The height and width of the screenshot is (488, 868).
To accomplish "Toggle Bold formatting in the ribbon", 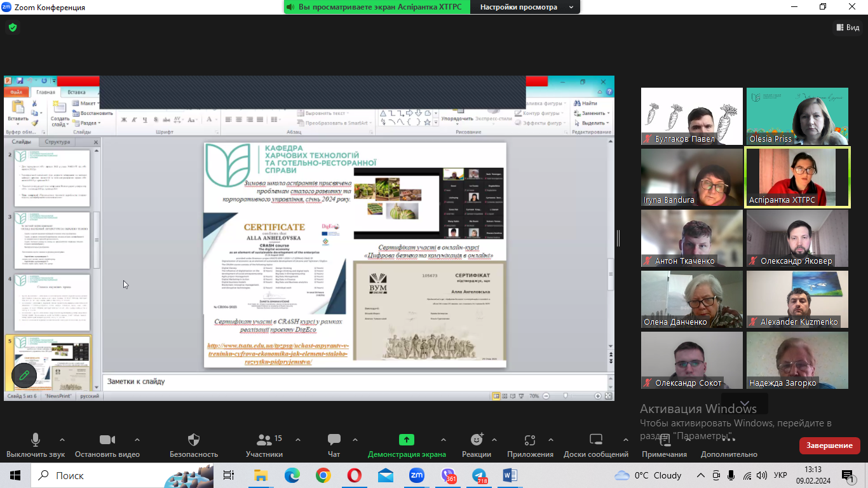I will (x=124, y=120).
